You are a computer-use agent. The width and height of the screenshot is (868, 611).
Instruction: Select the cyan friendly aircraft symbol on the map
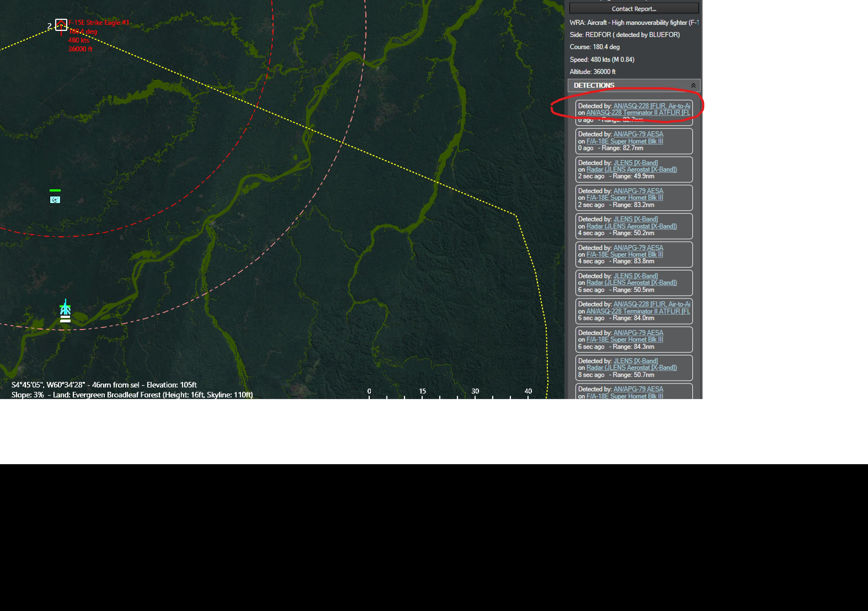pyautogui.click(x=65, y=310)
